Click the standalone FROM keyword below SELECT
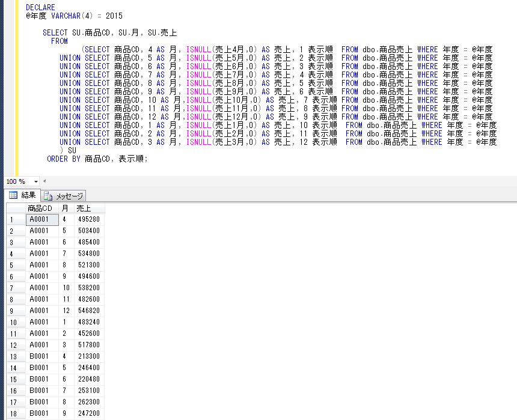This screenshot has height=420, width=517. (60, 41)
